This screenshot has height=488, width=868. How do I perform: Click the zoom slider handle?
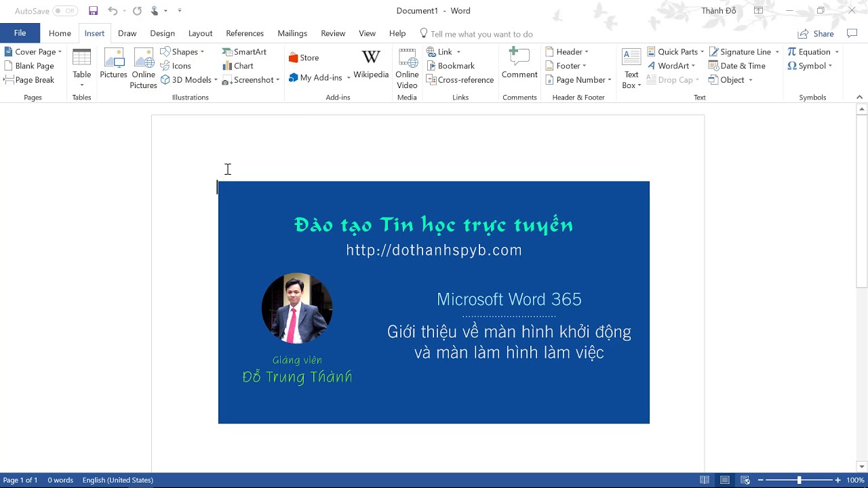click(x=799, y=480)
